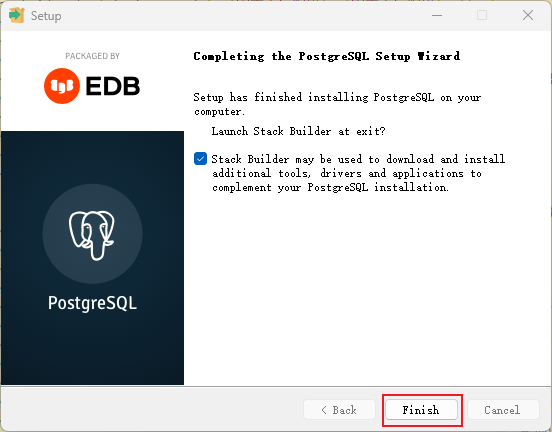Click the dark blue side banner panel
Screen dimensions: 552x432
[x=92, y=258]
